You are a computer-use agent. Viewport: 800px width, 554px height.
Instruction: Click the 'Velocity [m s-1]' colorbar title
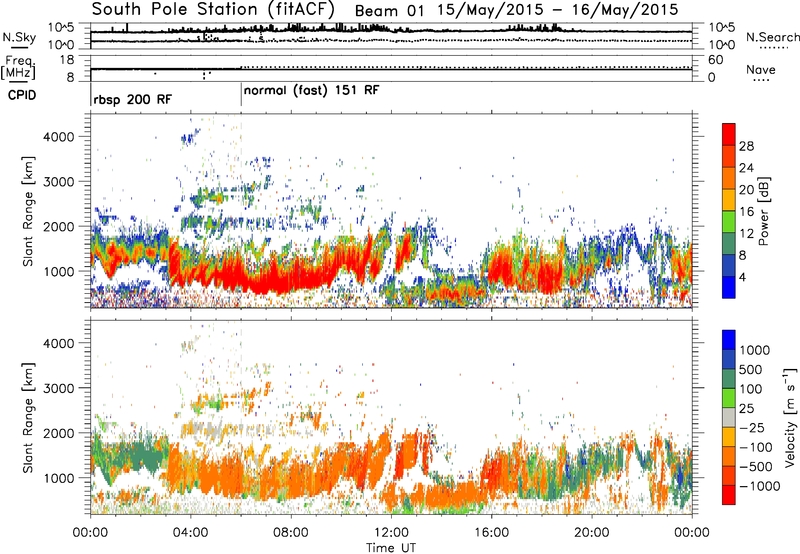coord(790,417)
